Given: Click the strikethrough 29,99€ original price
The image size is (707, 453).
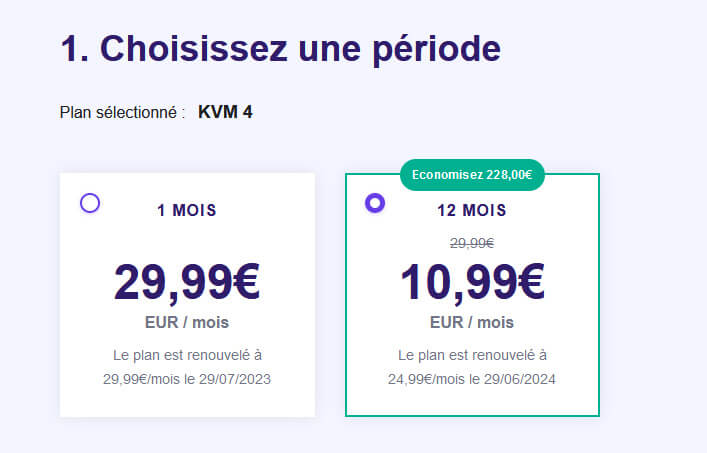Looking at the screenshot, I should pos(472,243).
